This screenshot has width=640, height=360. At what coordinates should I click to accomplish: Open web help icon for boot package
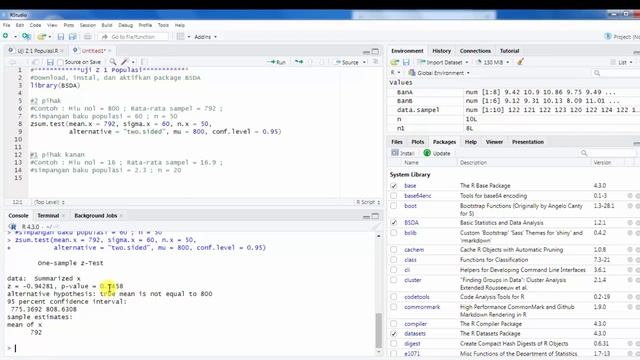630,206
